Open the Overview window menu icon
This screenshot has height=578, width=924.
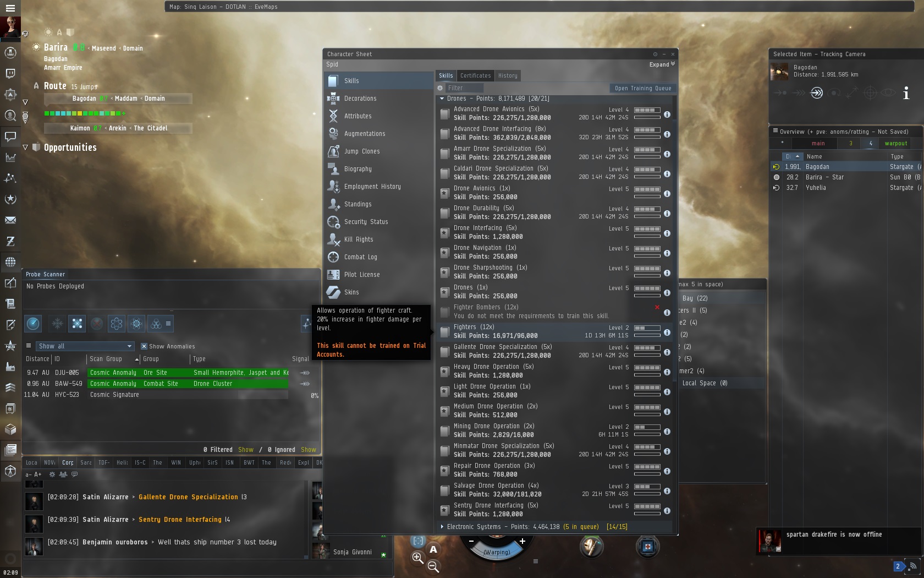tap(776, 131)
